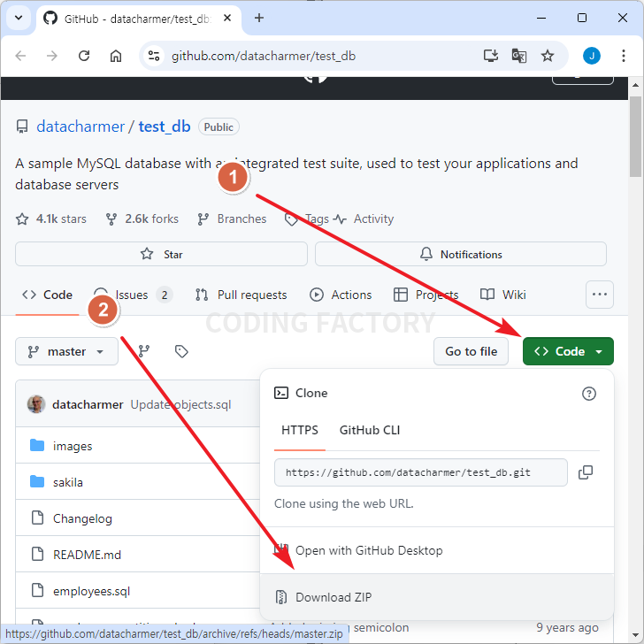Click the scrollbar down arrow
This screenshot has height=644, width=644.
636,636
